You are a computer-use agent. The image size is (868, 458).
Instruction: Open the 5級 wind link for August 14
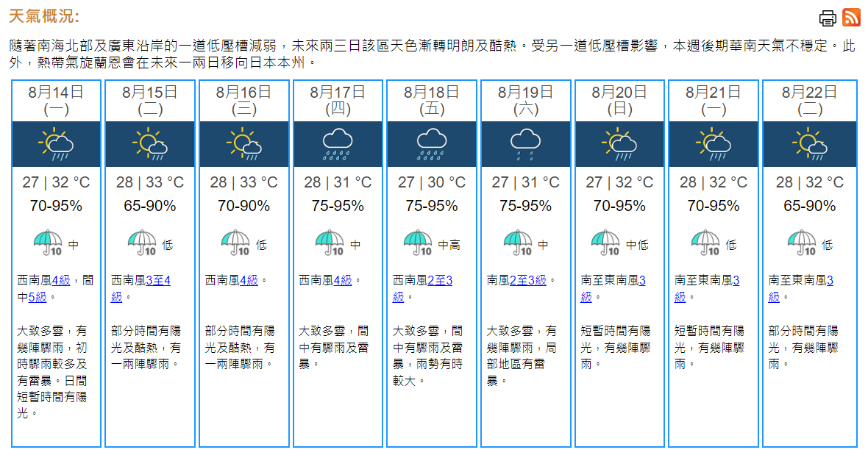(x=37, y=297)
